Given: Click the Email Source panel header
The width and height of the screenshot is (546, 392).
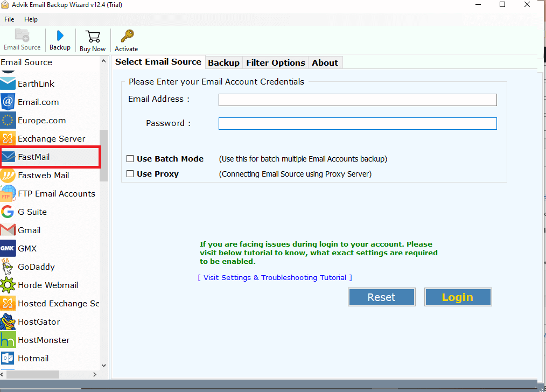Looking at the screenshot, I should point(26,62).
